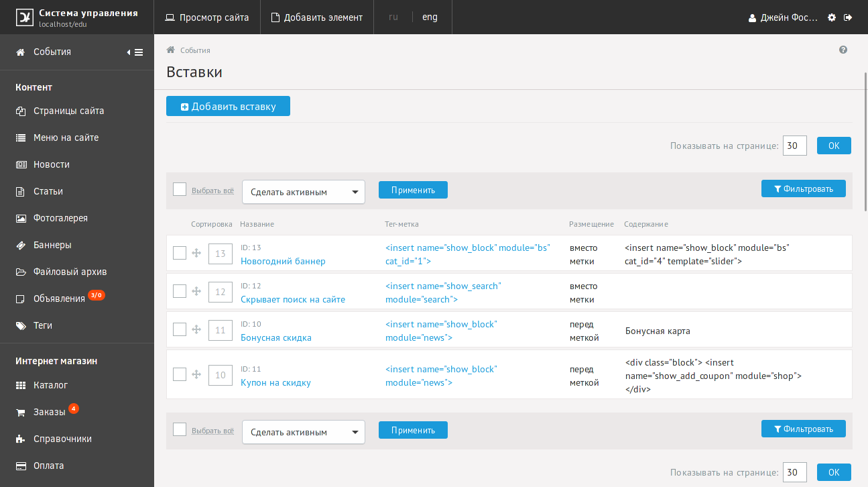Click the Файловый архив folder icon
Screen dimensions: 868x487
[x=21, y=272]
